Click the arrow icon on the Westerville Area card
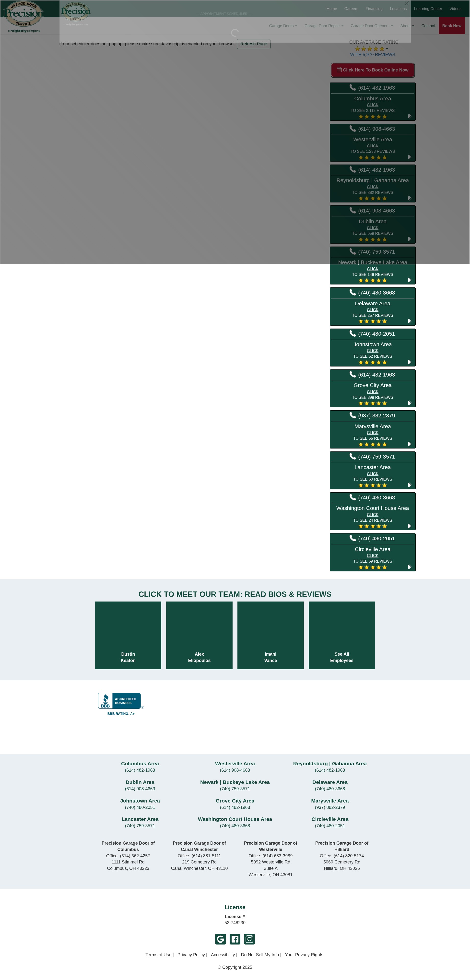The height and width of the screenshot is (980, 470). [x=410, y=157]
